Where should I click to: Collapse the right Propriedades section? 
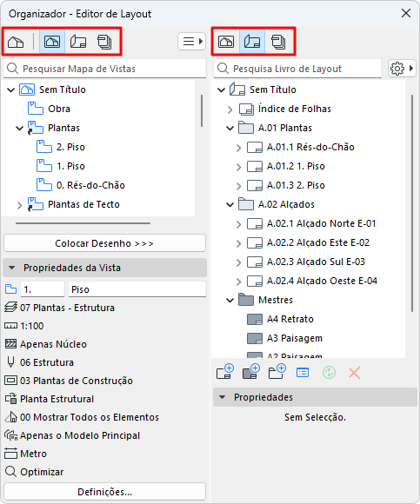tap(222, 397)
